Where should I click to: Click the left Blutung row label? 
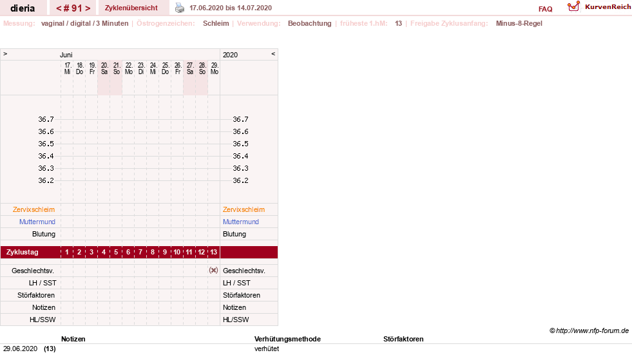[x=44, y=234]
